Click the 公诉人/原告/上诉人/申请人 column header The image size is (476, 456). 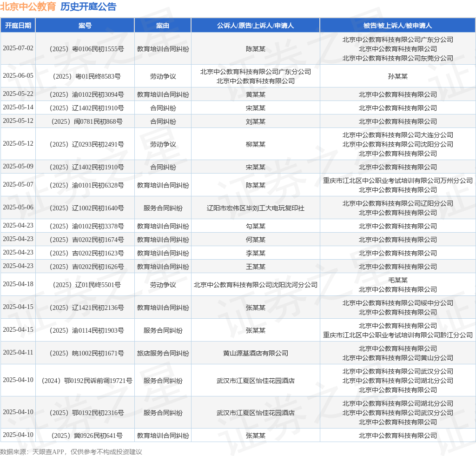(255, 26)
